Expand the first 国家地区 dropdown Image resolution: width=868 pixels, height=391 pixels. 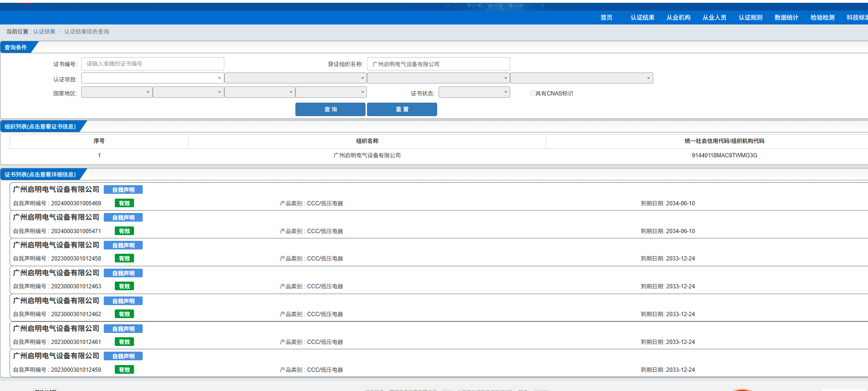pos(117,93)
